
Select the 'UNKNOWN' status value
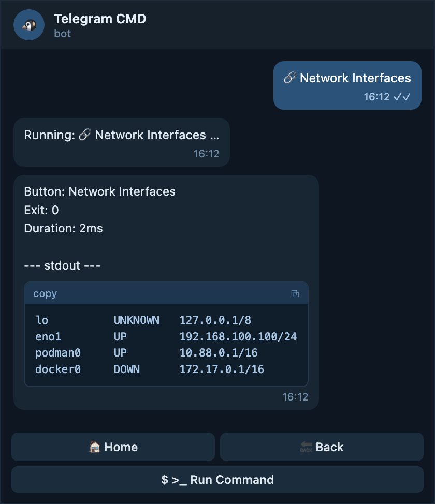tap(136, 320)
